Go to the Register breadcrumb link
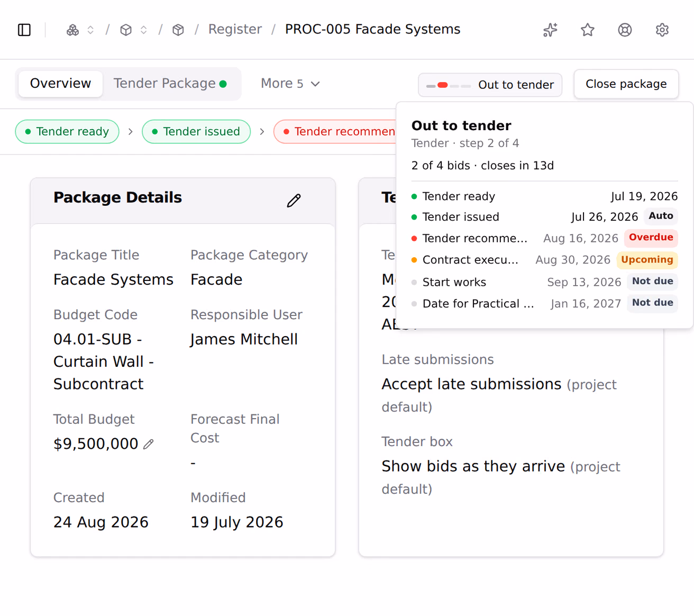The height and width of the screenshot is (616, 694). [x=235, y=29]
